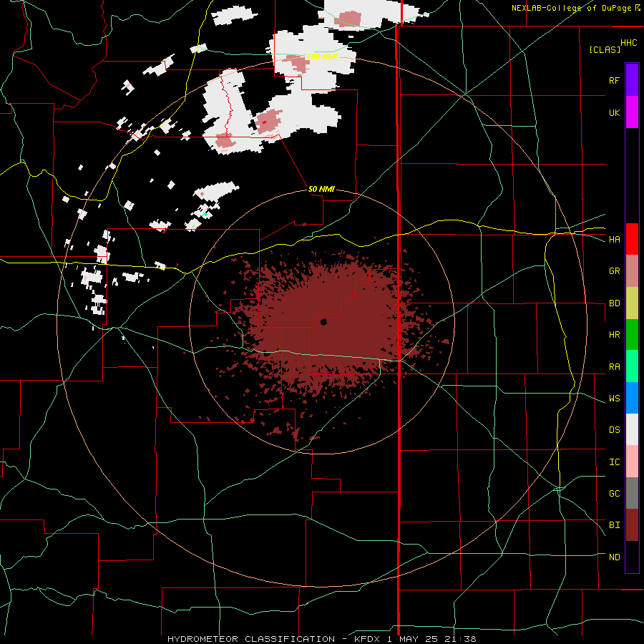Click the 50 NMI range ring label
Image resolution: width=644 pixels, height=644 pixels.
321,190
